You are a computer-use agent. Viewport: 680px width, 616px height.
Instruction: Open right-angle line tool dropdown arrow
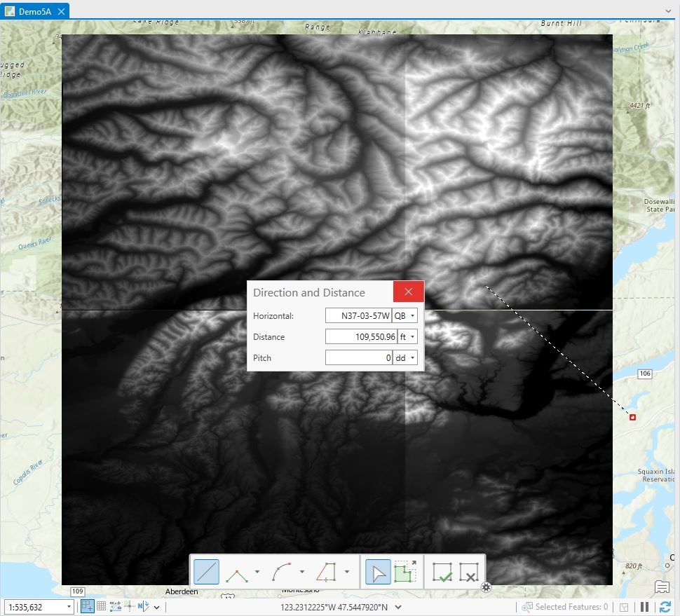257,572
